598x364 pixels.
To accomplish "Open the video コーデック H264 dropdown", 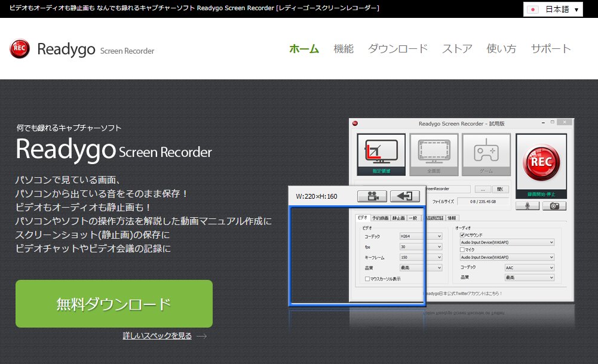I will point(421,236).
